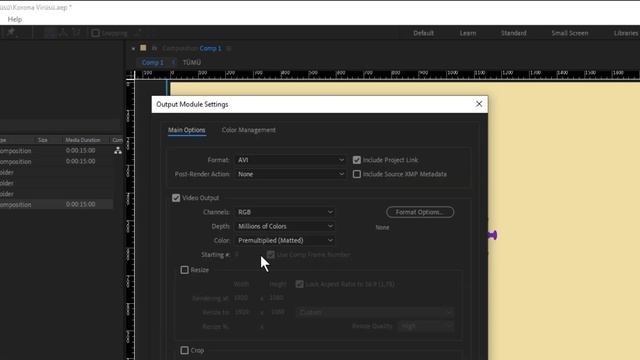This screenshot has width=640, height=360.
Task: Select the Composition Comp 1 viewer tab
Action: [x=192, y=48]
